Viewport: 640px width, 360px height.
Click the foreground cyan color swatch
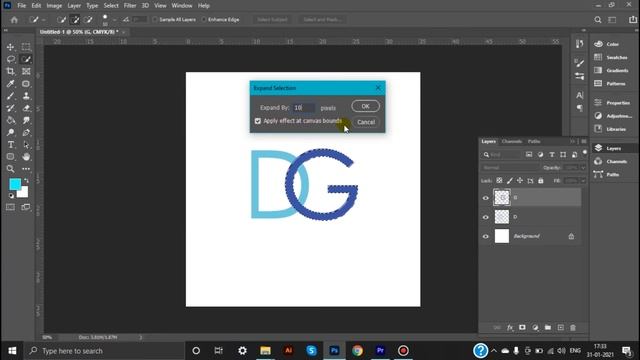click(x=15, y=184)
